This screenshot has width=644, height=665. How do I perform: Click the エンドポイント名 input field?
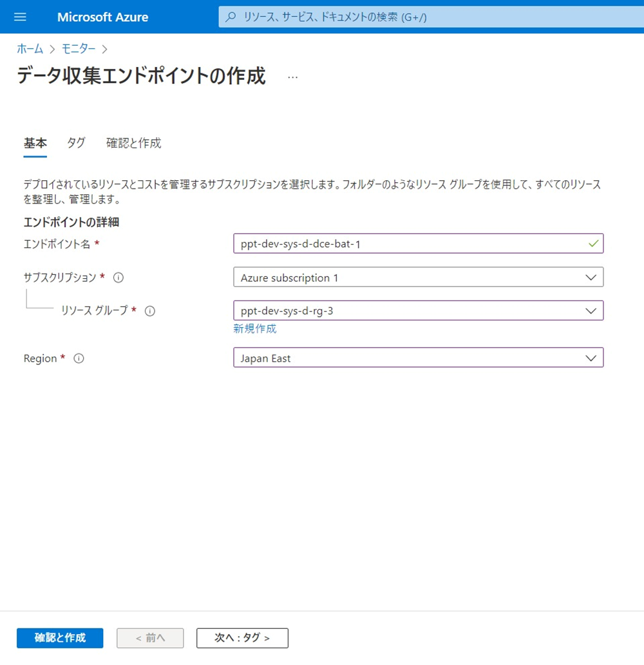tap(419, 243)
